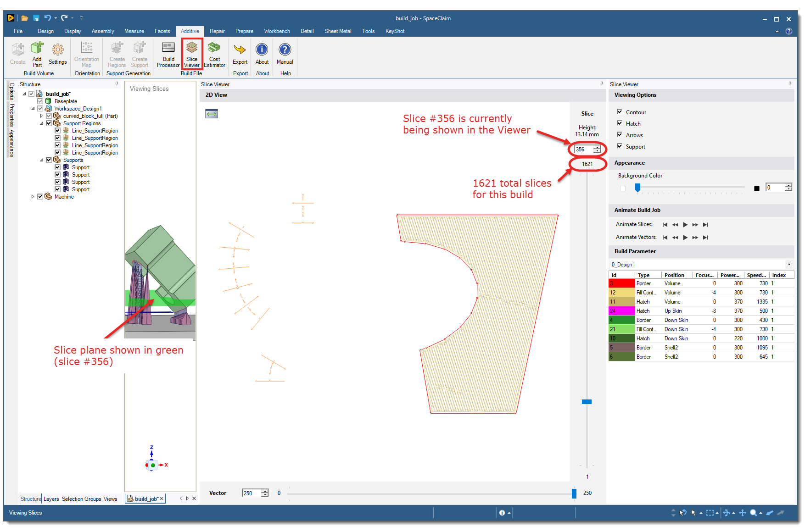This screenshot has height=532, width=805.
Task: Switch to the Design ribbon tab
Action: point(45,31)
